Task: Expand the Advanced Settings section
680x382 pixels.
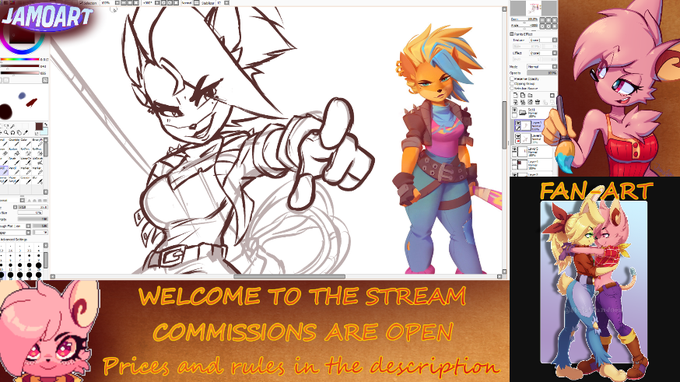Action: [15, 239]
